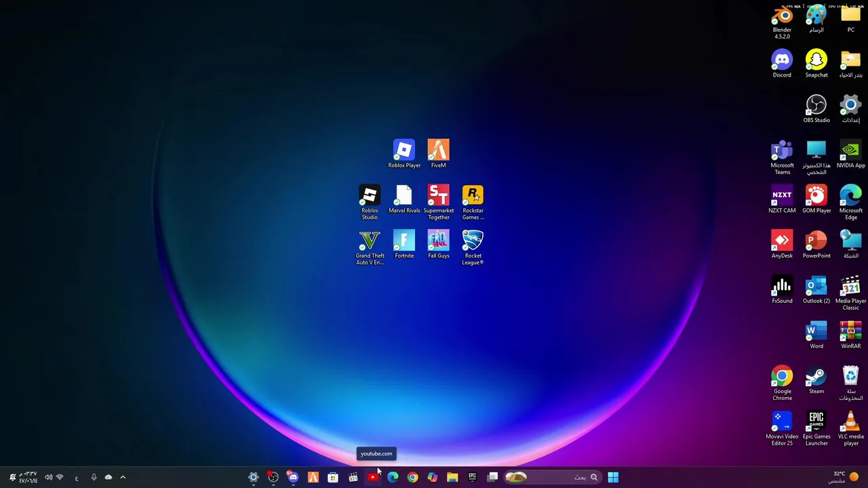This screenshot has width=868, height=488.
Task: Select the Supermarket Together desktop icon
Action: click(x=438, y=202)
